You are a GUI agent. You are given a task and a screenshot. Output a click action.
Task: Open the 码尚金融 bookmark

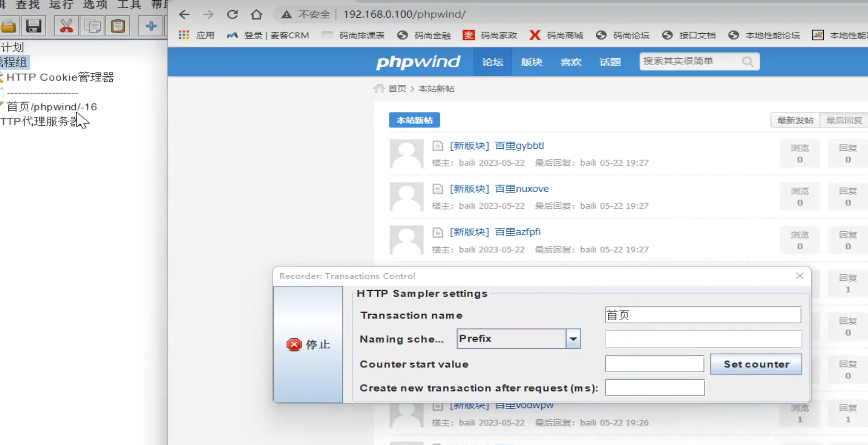(x=424, y=35)
